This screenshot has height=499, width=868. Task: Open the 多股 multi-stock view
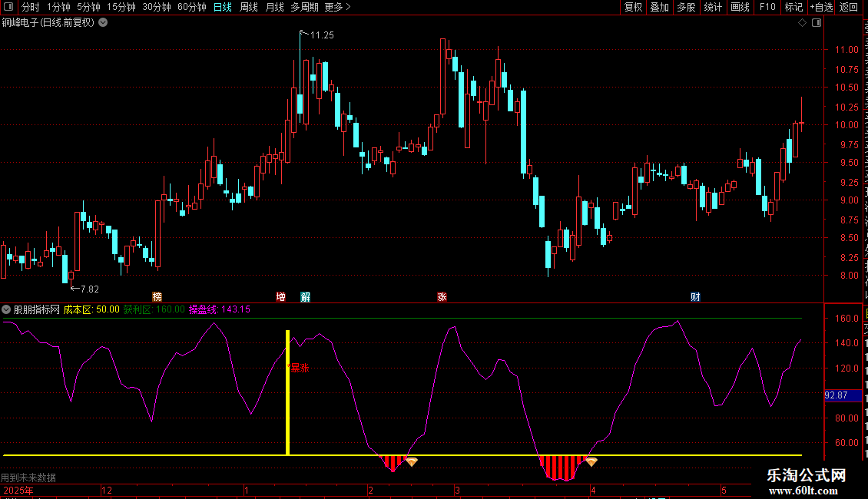[x=686, y=7]
